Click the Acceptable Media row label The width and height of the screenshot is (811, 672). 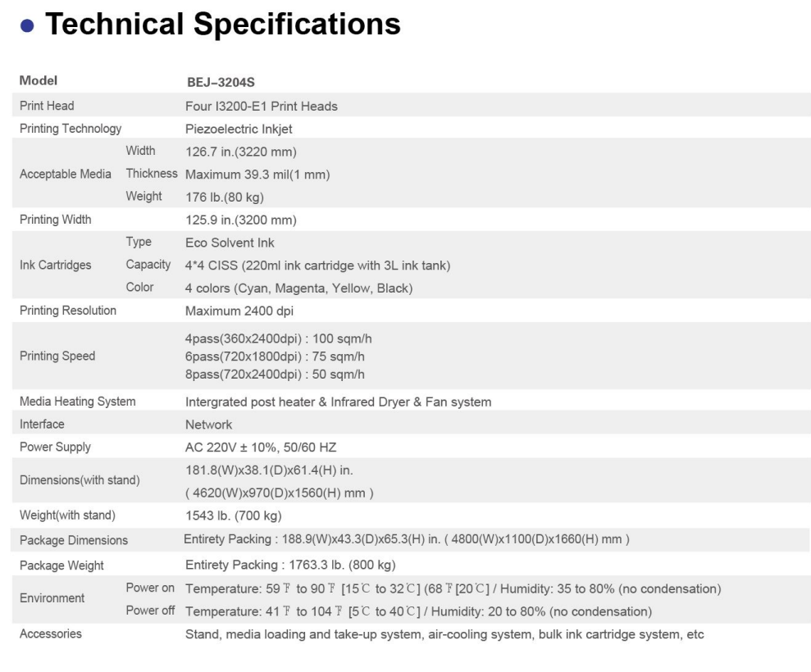66,175
